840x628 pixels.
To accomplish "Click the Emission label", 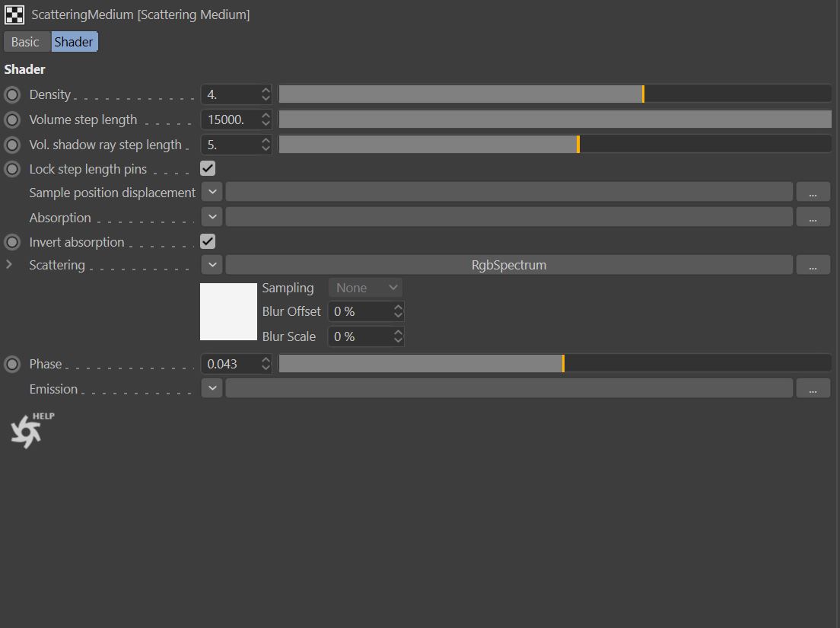I will click(53, 389).
